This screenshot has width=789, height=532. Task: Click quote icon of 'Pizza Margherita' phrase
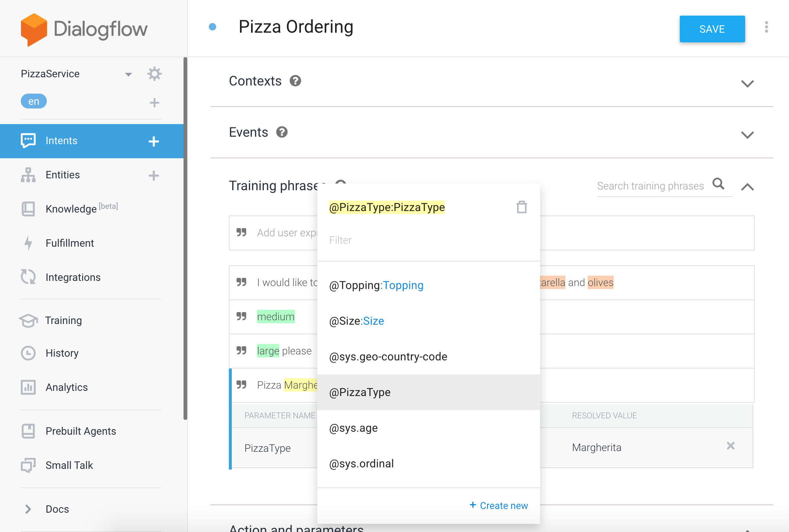click(x=241, y=385)
